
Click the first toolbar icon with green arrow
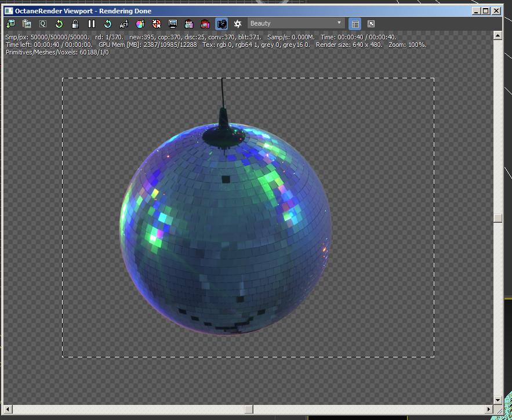10,24
